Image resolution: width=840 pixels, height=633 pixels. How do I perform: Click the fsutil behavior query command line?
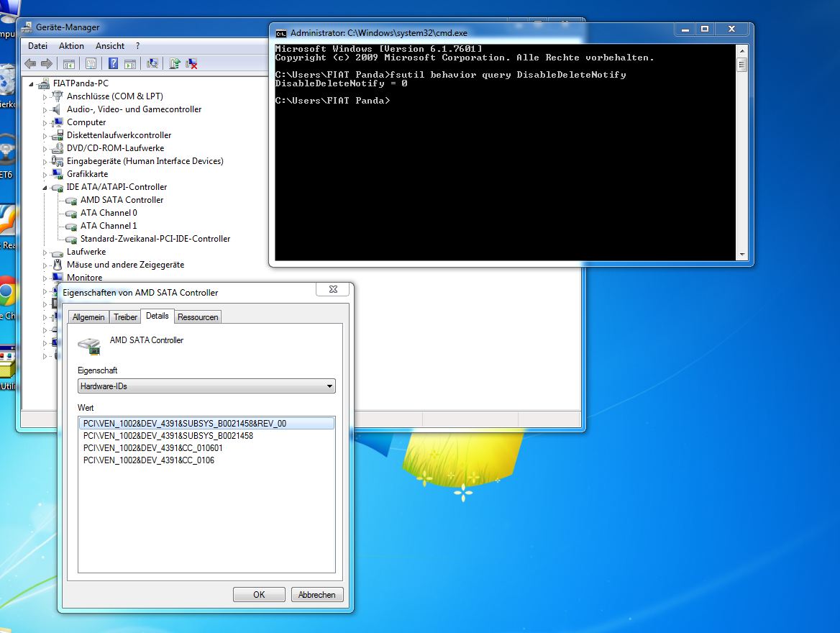click(450, 75)
